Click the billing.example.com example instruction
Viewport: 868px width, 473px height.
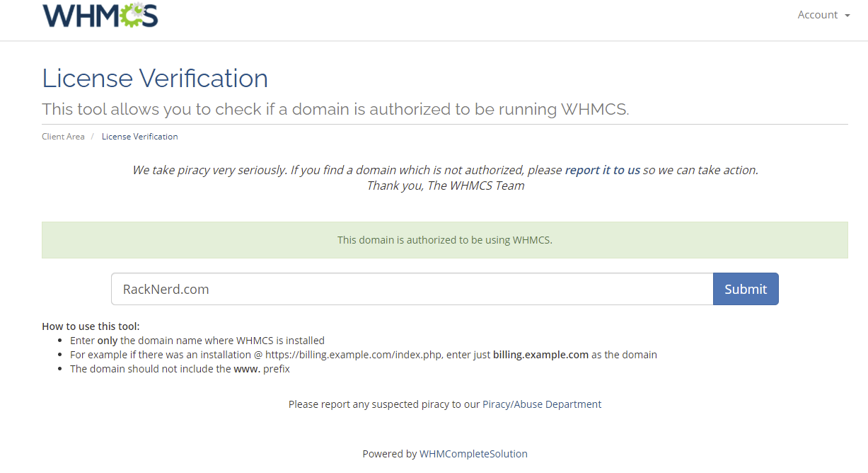364,355
